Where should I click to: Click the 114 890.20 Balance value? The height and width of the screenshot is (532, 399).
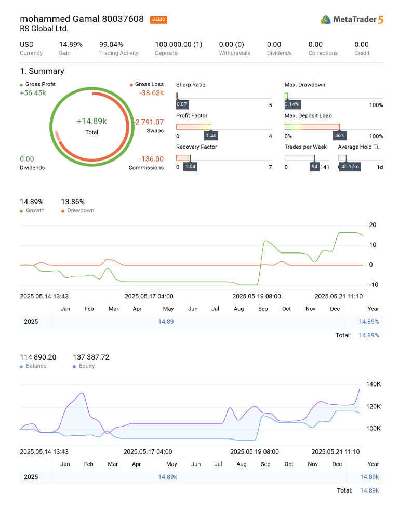[x=38, y=357]
